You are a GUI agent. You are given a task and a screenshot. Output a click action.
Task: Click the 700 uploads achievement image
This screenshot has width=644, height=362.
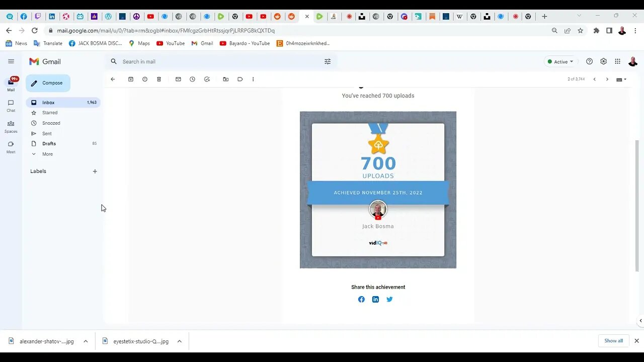pos(378,190)
